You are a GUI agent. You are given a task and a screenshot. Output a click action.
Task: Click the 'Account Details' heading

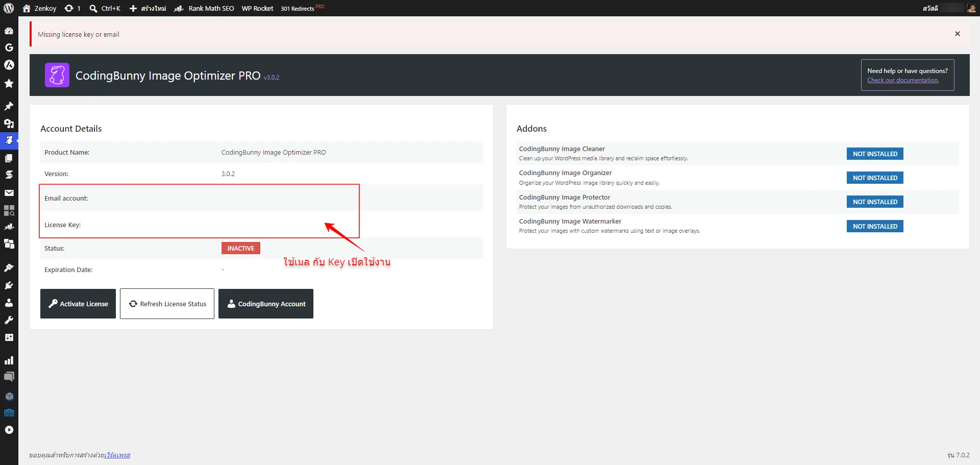point(71,129)
